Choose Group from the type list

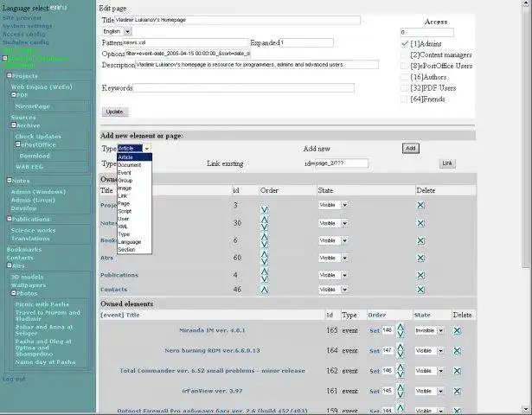click(134, 181)
